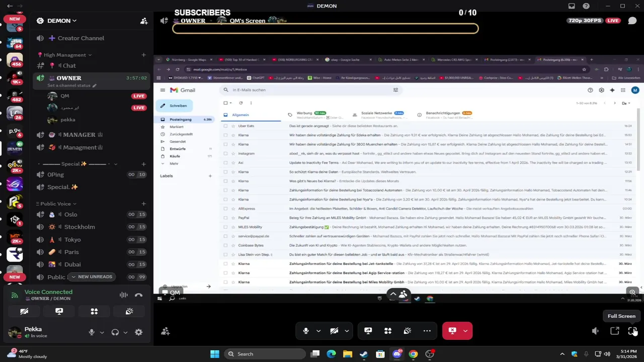
Task: Turn on camera from the user panel
Action: tap(24, 312)
